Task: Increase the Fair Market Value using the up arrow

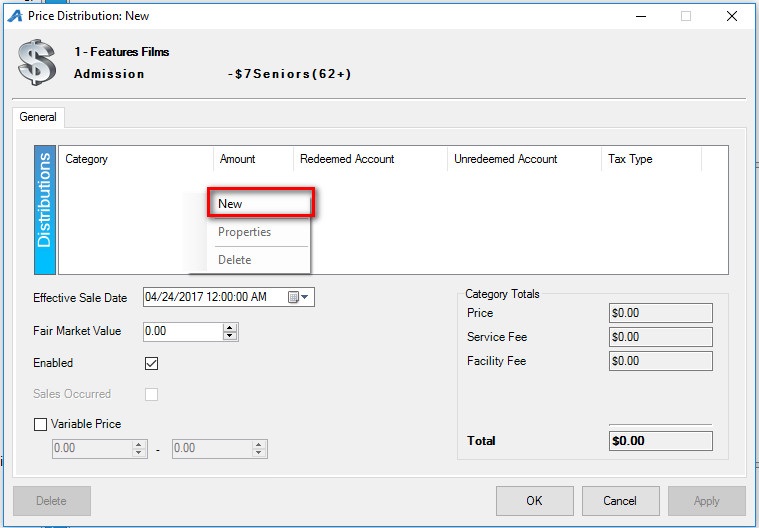Action: 230,328
